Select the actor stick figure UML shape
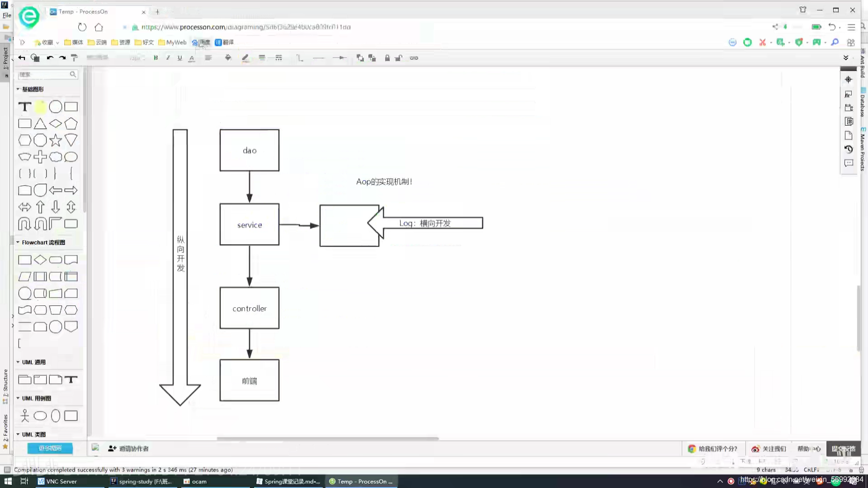The width and height of the screenshot is (868, 488). pyautogui.click(x=25, y=416)
